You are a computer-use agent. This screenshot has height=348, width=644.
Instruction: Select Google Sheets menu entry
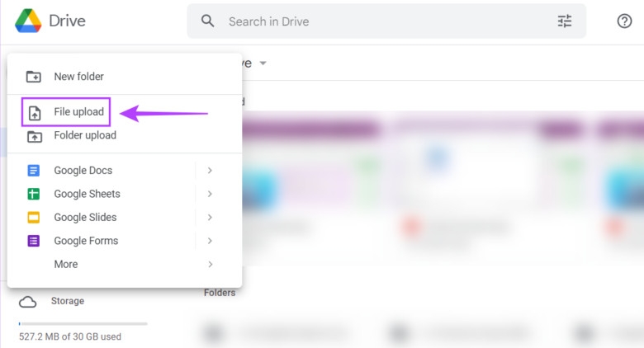coord(125,194)
